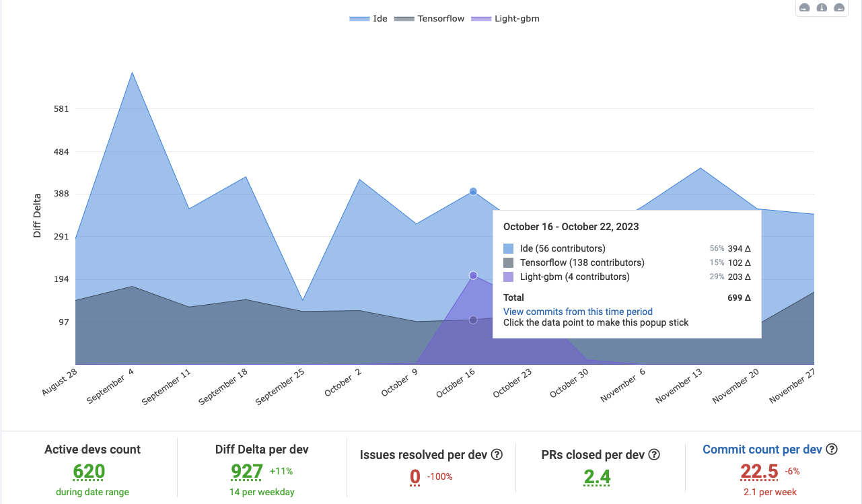Click the Light-gbm data point marker
862x504 pixels.
pyautogui.click(x=473, y=275)
